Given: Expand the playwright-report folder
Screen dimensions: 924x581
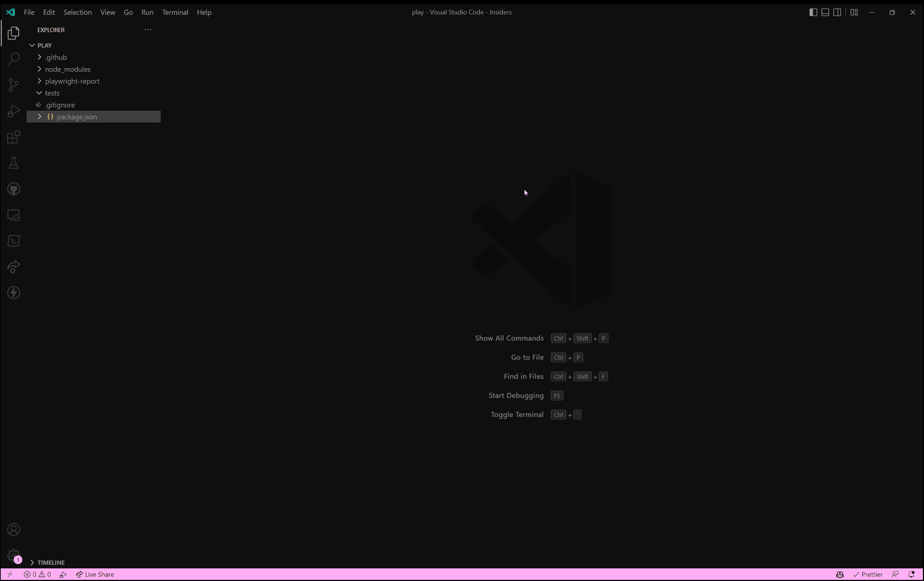Looking at the screenshot, I should click(39, 81).
